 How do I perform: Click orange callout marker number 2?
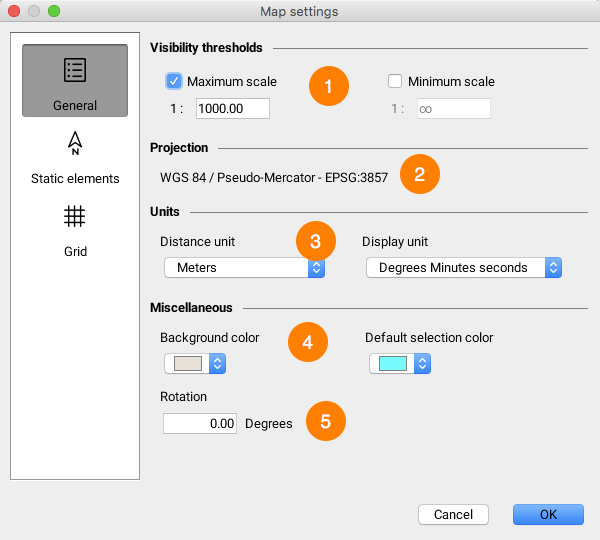[x=419, y=176]
